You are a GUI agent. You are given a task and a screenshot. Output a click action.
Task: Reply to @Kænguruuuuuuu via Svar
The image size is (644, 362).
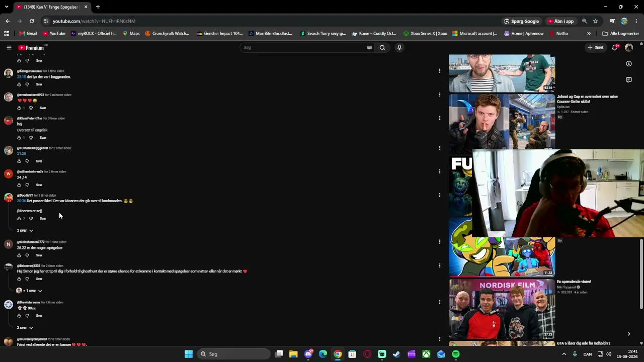coord(39,84)
